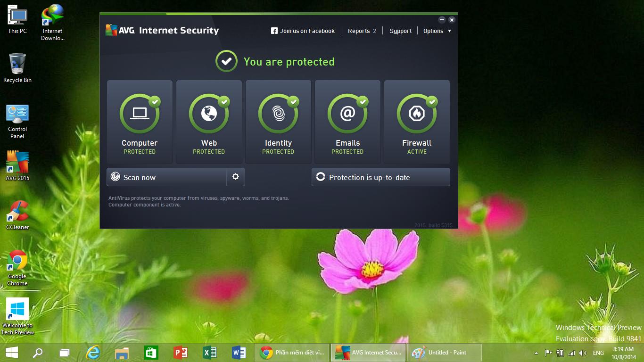Select the Google Chrome desktop shortcut
Image resolution: width=644 pixels, height=362 pixels.
tap(17, 268)
